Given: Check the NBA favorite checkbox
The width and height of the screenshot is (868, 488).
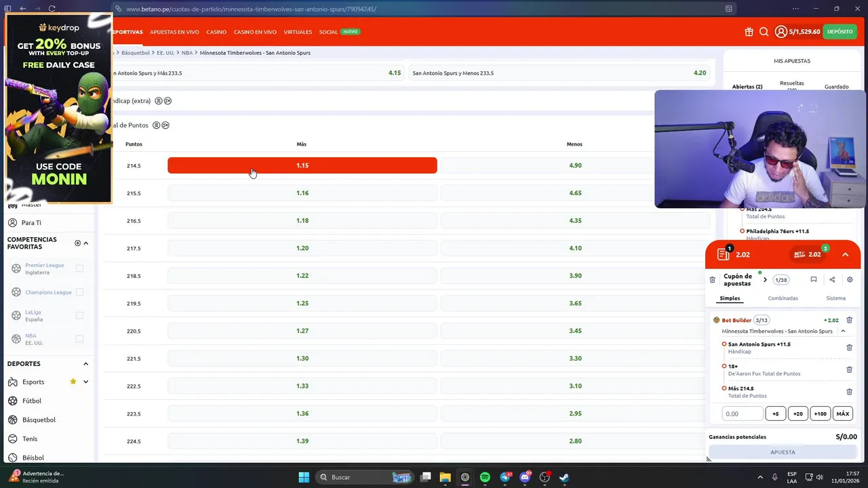Looking at the screenshot, I should (x=79, y=339).
